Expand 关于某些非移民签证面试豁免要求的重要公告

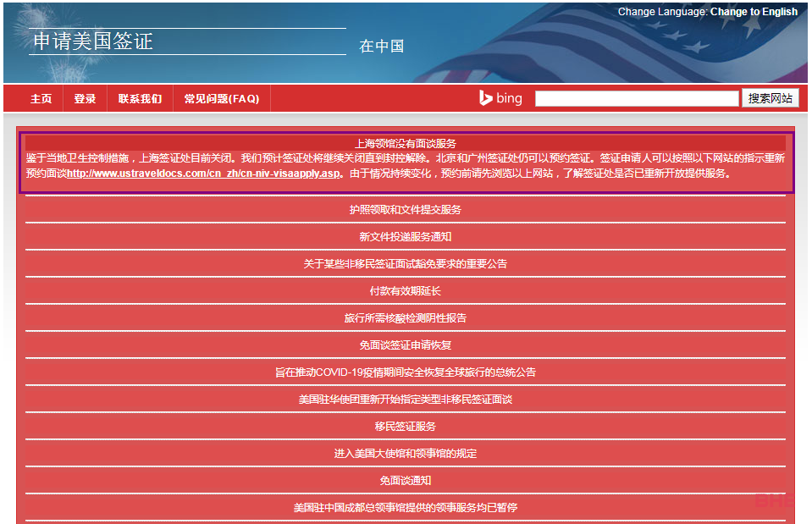tap(406, 263)
